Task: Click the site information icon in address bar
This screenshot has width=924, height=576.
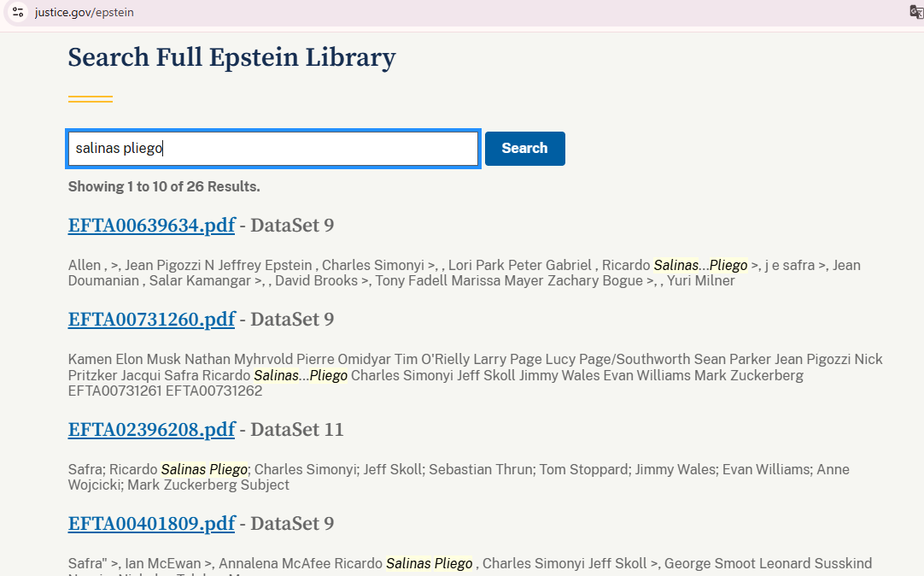Action: pos(18,12)
